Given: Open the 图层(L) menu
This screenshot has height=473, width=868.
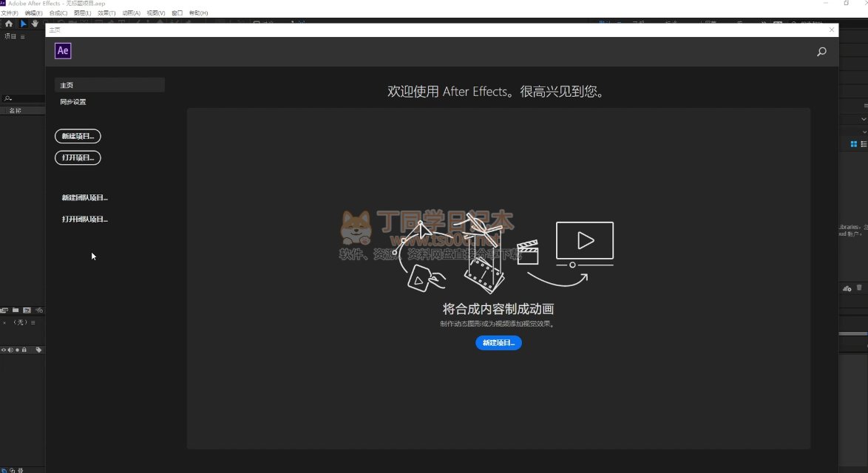Looking at the screenshot, I should 83,13.
